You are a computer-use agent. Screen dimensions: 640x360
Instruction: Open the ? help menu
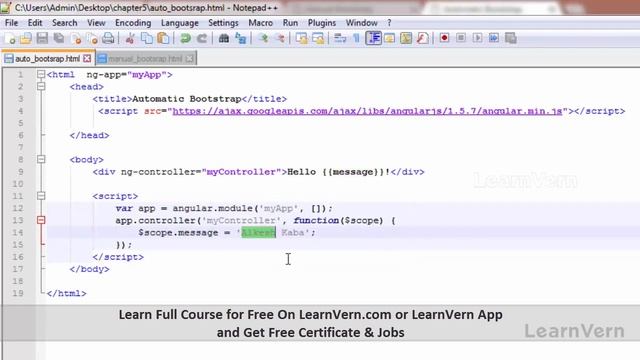[x=389, y=23]
